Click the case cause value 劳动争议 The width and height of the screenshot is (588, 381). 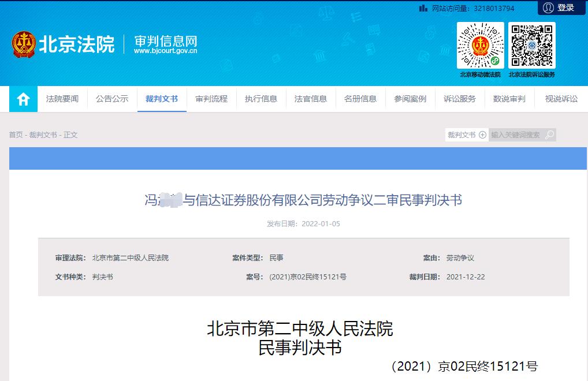460,257
